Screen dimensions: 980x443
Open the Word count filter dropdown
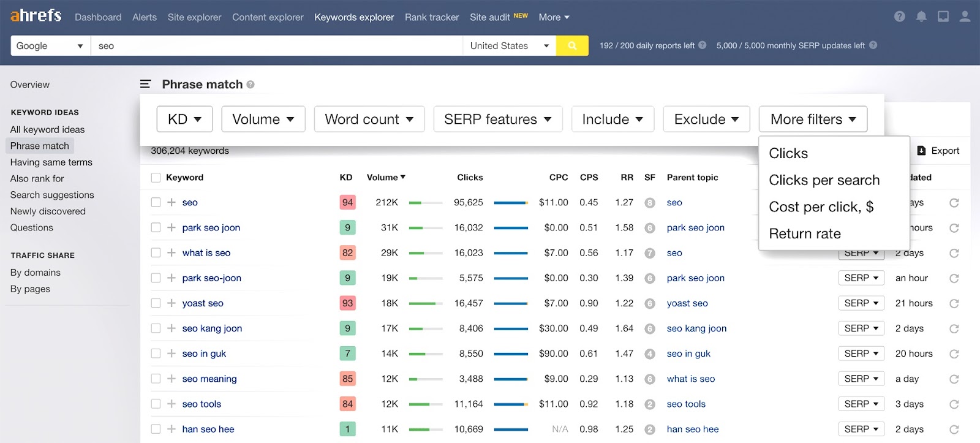(369, 119)
